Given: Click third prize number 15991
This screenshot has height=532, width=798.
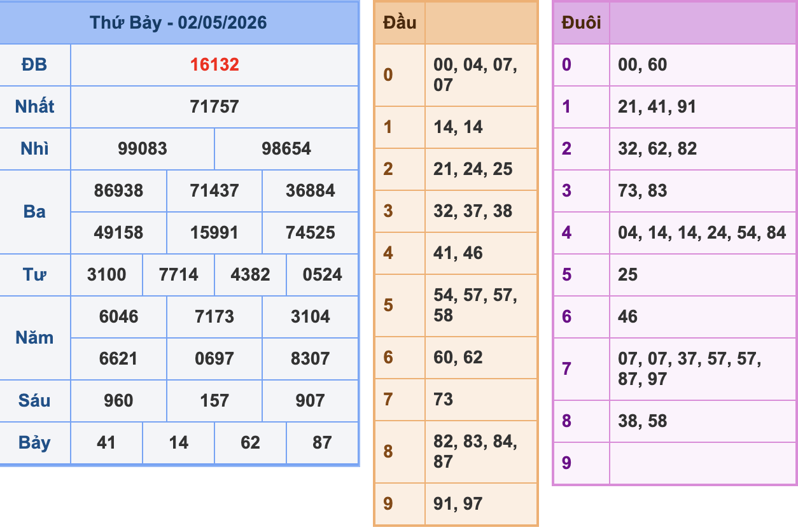Looking at the screenshot, I should (214, 233).
